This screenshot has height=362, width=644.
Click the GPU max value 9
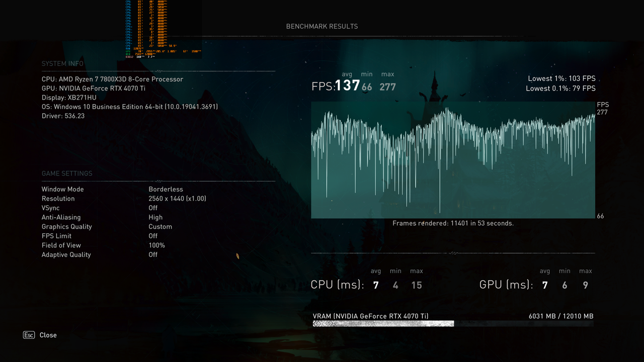point(585,285)
